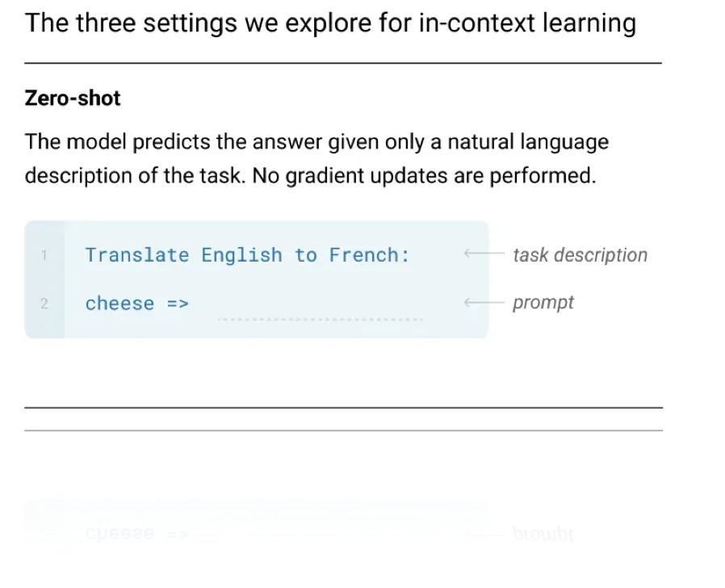Click the upper of the two dividers below the code block
This screenshot has width=725, height=588.
click(343, 408)
